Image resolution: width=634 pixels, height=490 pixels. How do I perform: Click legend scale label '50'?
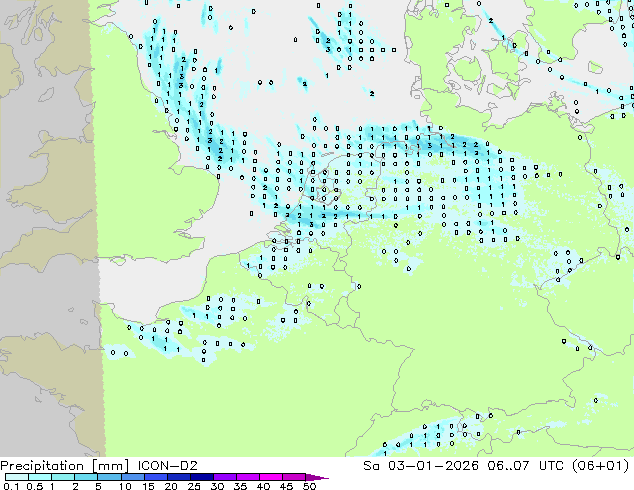point(310,486)
